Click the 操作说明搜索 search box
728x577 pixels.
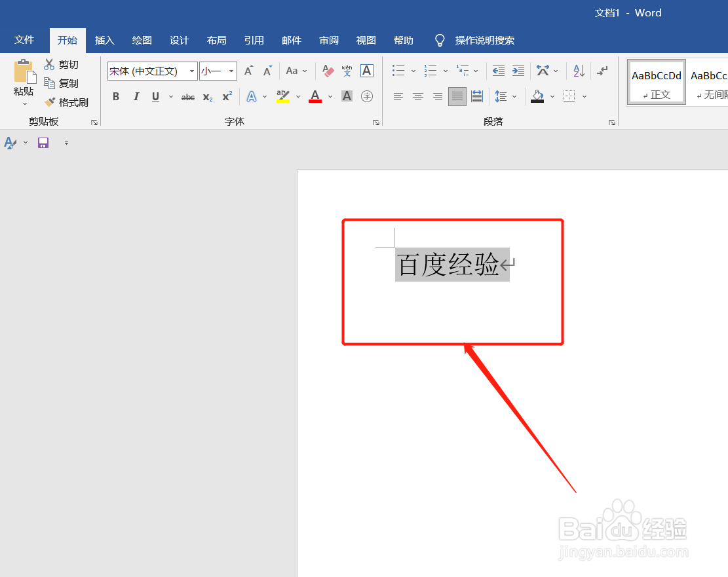coord(485,41)
